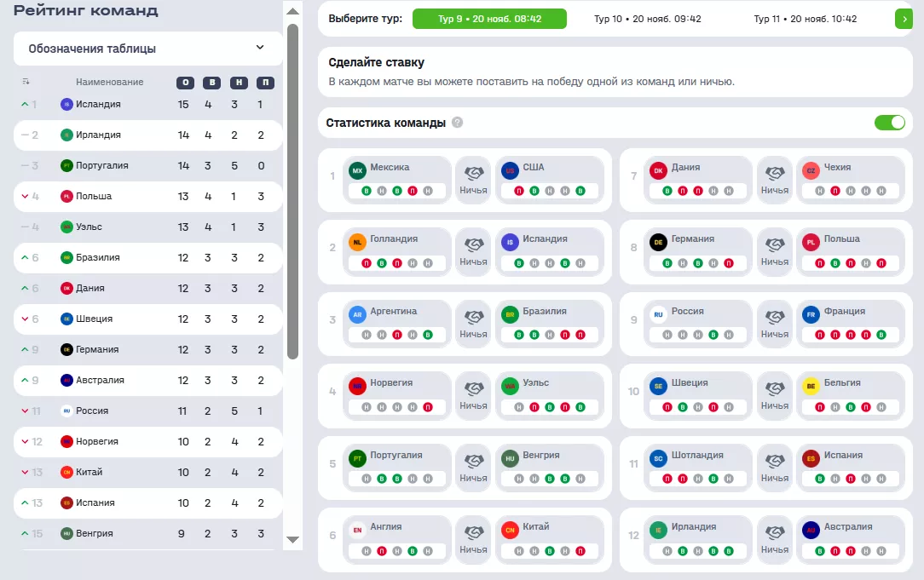The image size is (924, 580).
Task: Click the Бельгия badge in match 10
Action: [811, 386]
